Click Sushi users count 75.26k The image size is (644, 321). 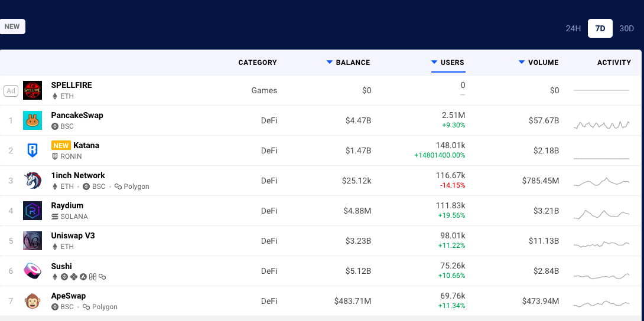pyautogui.click(x=453, y=266)
